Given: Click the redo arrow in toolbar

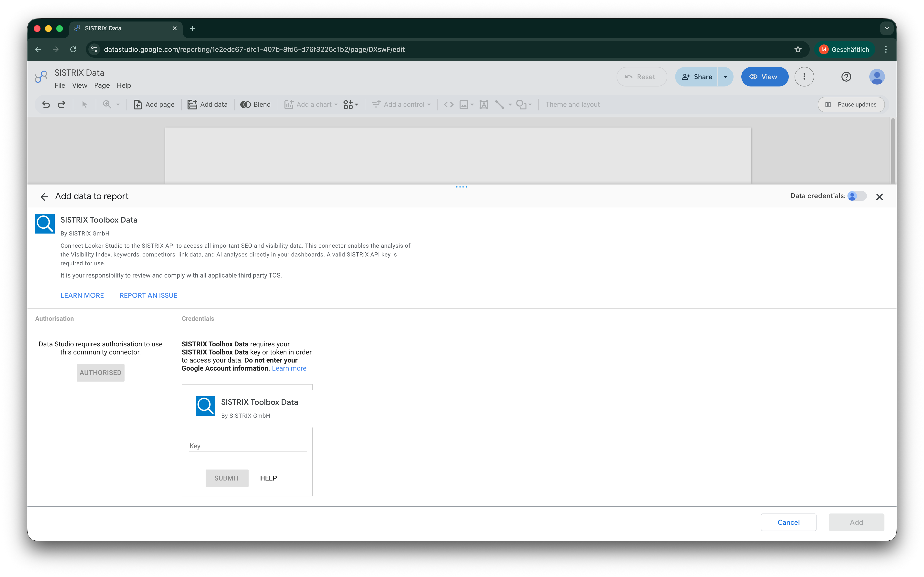Looking at the screenshot, I should click(61, 105).
